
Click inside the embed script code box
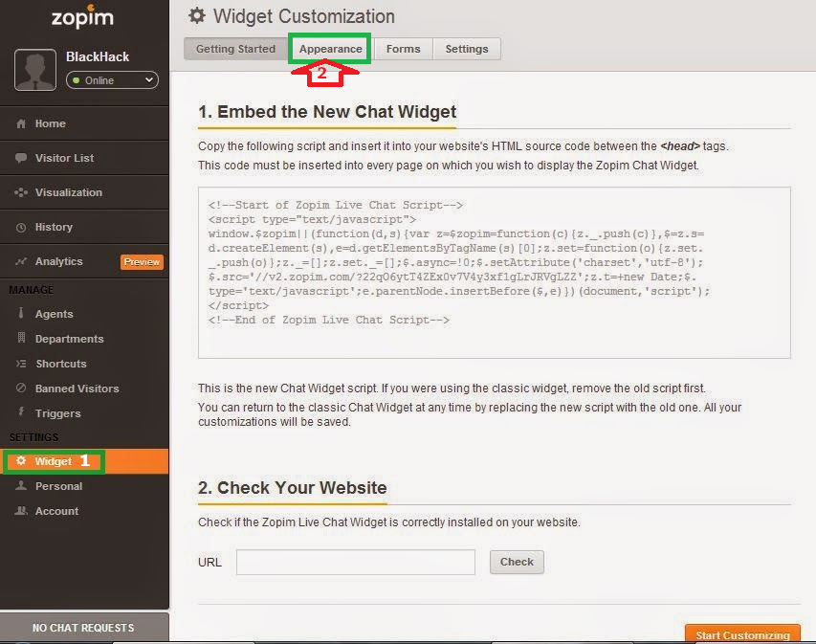[x=495, y=273]
